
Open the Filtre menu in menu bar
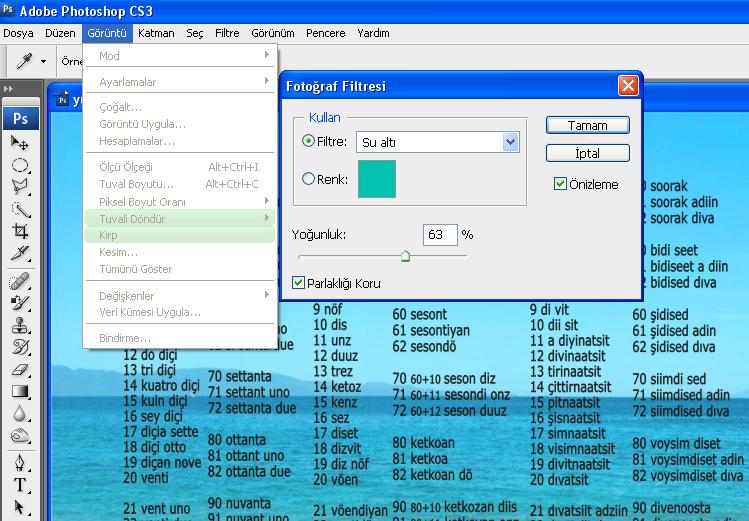(227, 33)
